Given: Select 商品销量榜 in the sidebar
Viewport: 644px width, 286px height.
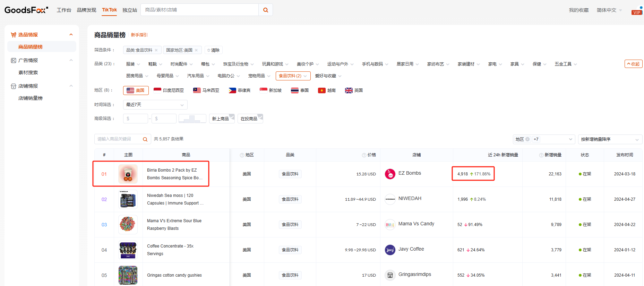Looking at the screenshot, I should point(42,47).
